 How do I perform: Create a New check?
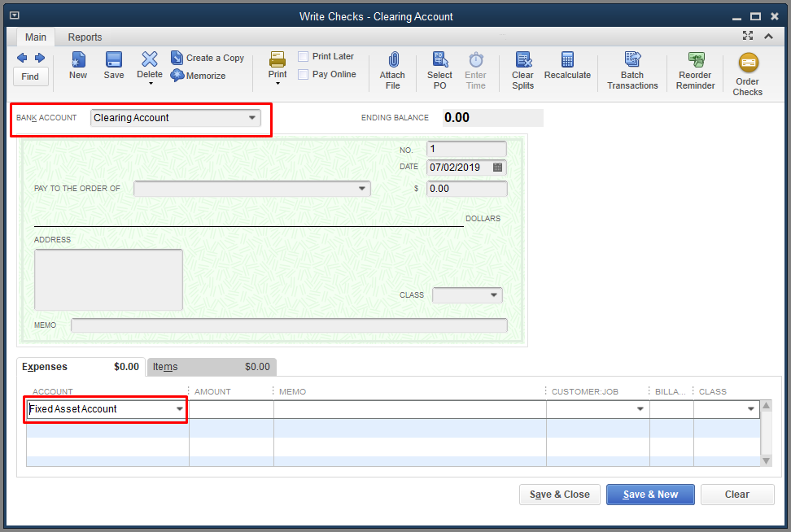(x=78, y=66)
